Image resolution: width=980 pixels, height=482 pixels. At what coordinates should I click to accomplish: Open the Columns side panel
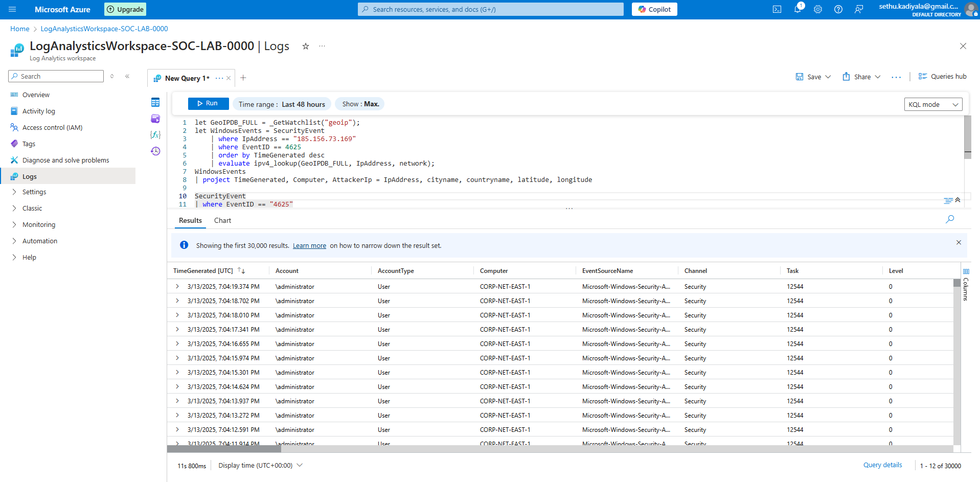pyautogui.click(x=966, y=284)
